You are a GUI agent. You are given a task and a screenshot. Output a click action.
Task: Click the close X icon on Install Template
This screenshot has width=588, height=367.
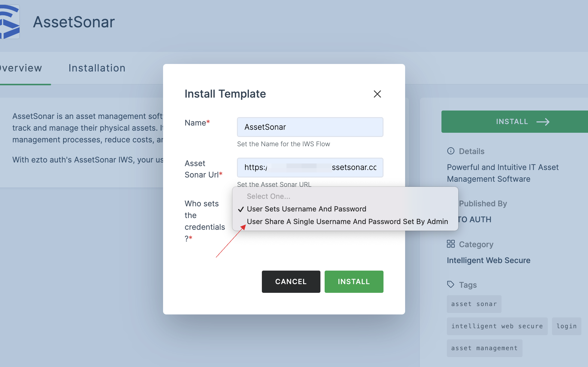tap(377, 94)
